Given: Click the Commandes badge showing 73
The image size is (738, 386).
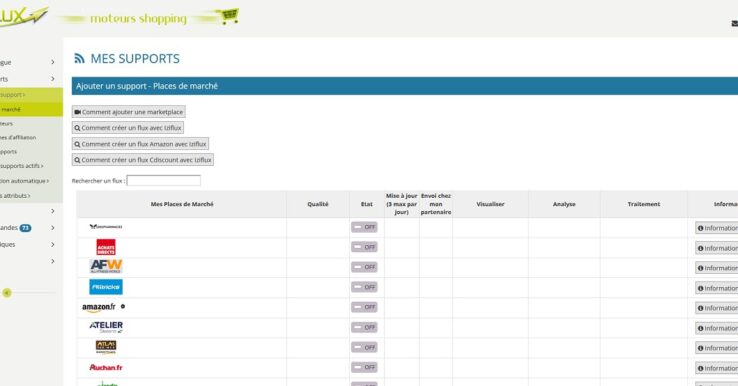Looking at the screenshot, I should (x=25, y=228).
